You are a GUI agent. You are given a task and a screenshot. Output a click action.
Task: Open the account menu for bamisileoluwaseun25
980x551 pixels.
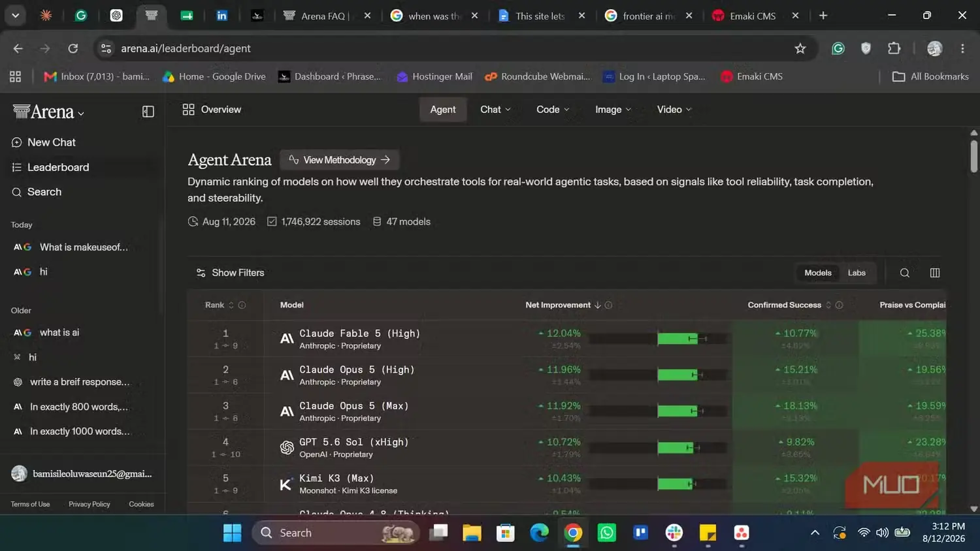click(82, 474)
